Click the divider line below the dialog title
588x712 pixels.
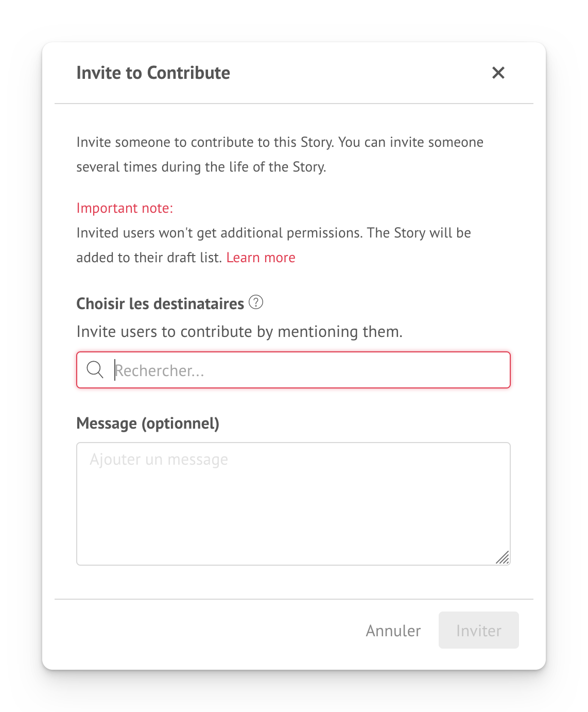click(293, 104)
